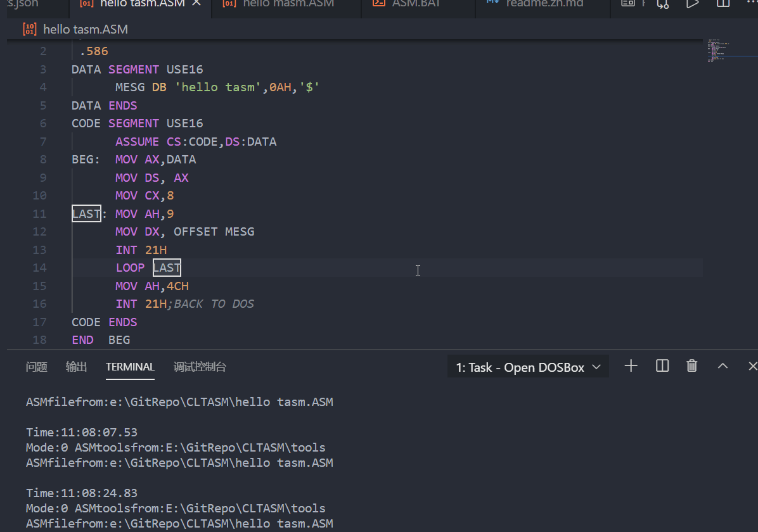This screenshot has width=758, height=532.
Task: Click ASSUME keyword on line 7
Action: click(138, 142)
